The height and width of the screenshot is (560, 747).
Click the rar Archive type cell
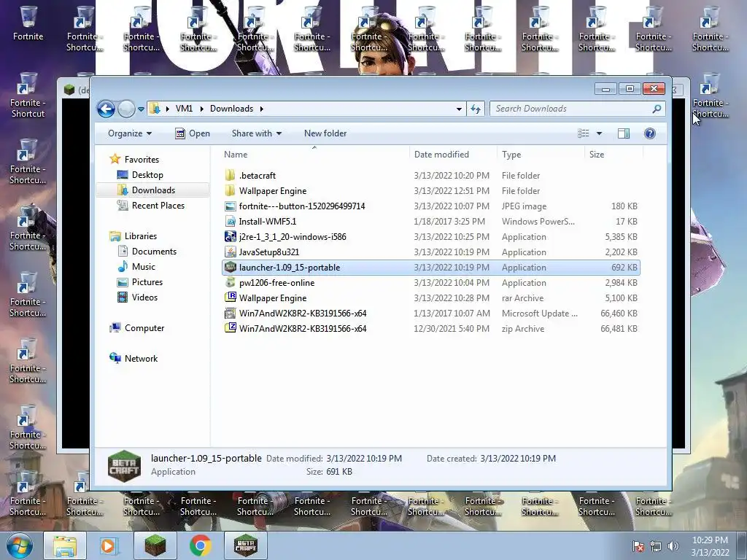[x=522, y=298]
